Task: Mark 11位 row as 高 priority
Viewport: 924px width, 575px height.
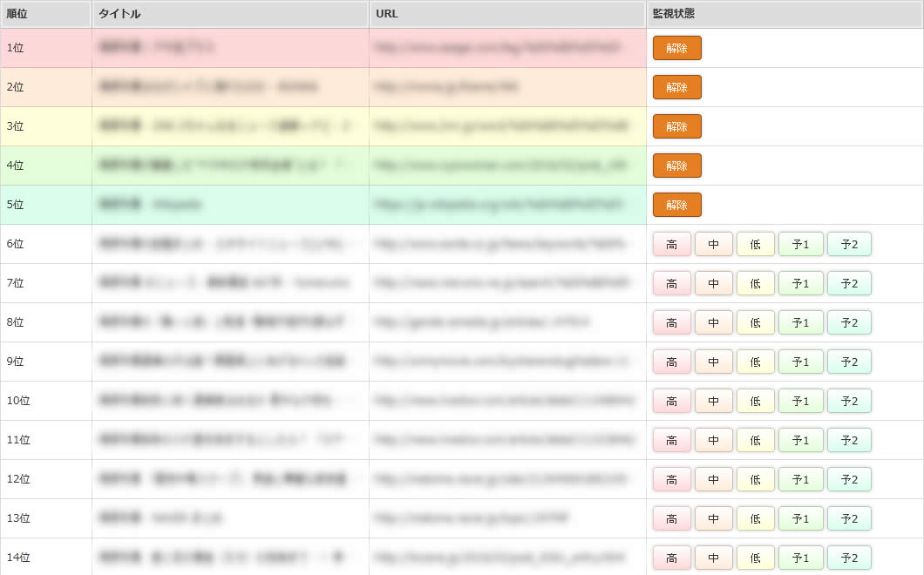Action: [671, 440]
